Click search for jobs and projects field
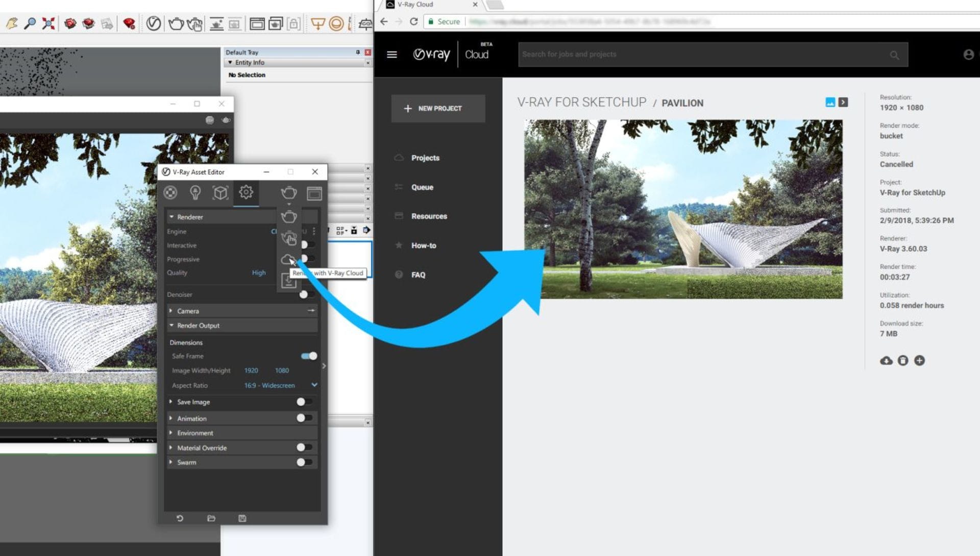The image size is (980, 556). point(713,55)
